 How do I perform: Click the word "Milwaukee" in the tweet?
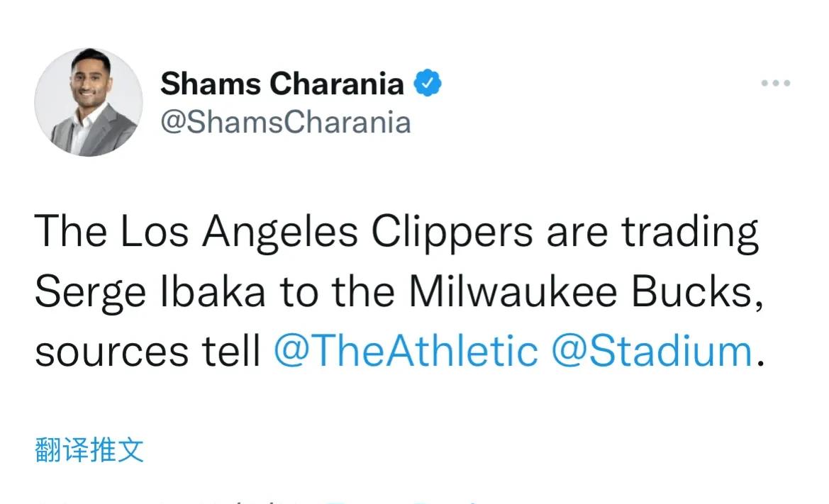click(x=512, y=291)
